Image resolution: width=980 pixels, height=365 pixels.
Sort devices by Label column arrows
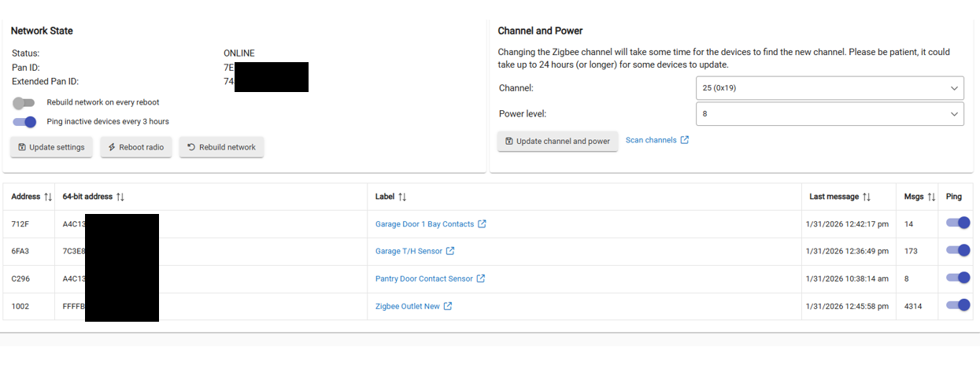tap(401, 197)
